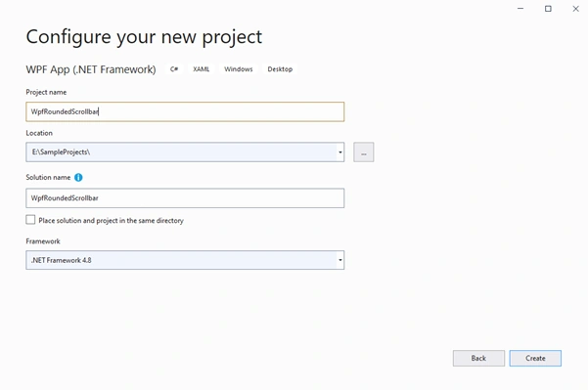Click the 'Project name' label
588x390 pixels.
46,92
